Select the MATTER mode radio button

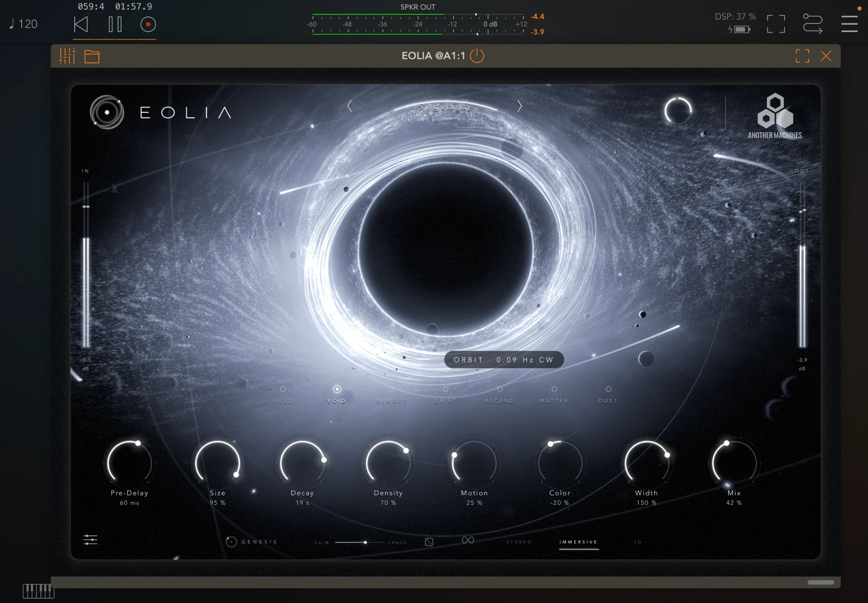[x=554, y=389]
